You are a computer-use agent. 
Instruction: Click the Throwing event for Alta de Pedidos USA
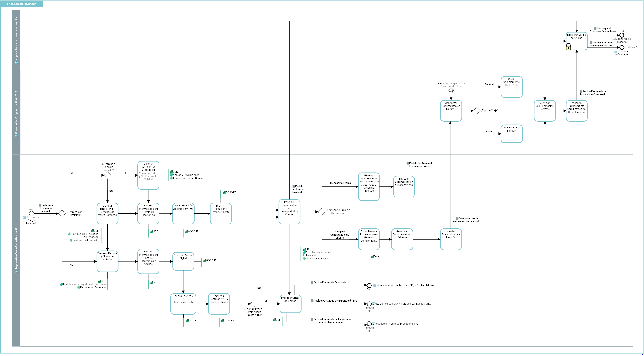[x=369, y=304]
